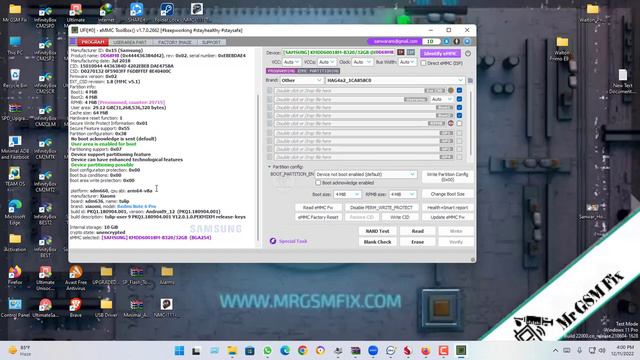The image size is (640, 360).
Task: Open the RPMB size dropdown
Action: (402, 194)
